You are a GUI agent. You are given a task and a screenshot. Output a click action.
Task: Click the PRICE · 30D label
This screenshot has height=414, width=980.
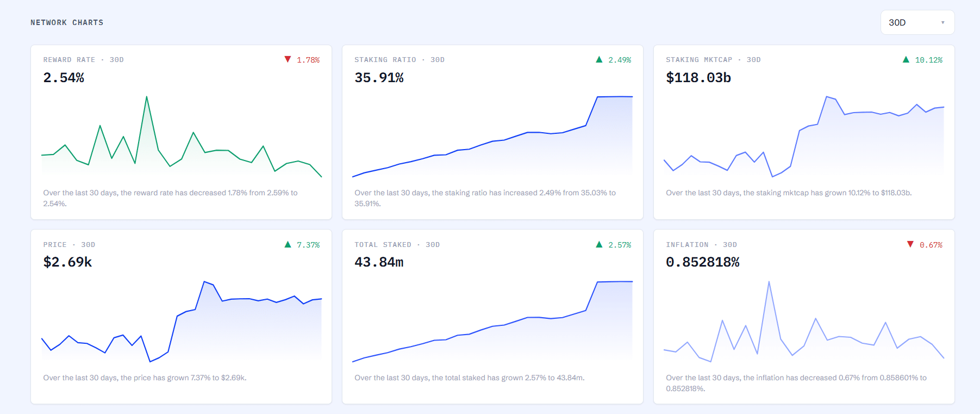[x=69, y=245]
